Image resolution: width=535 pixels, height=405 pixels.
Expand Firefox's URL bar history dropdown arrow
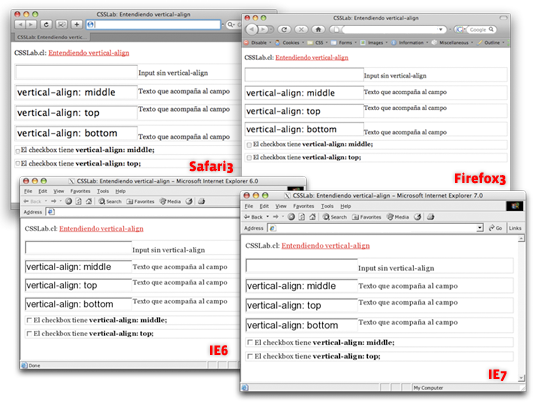[x=440, y=30]
